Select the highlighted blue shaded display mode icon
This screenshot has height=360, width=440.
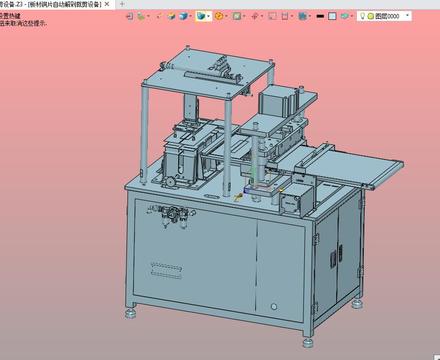(x=200, y=16)
